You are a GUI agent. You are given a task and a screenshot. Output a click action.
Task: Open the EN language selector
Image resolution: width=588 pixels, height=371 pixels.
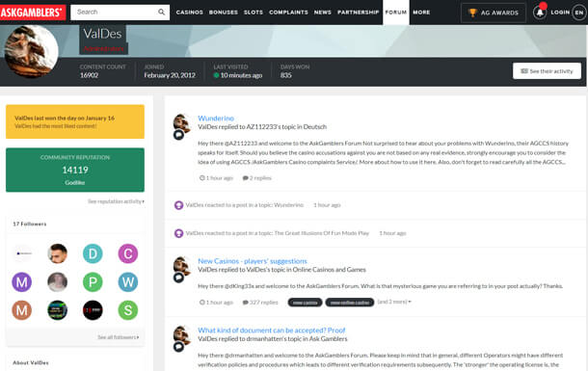(579, 13)
